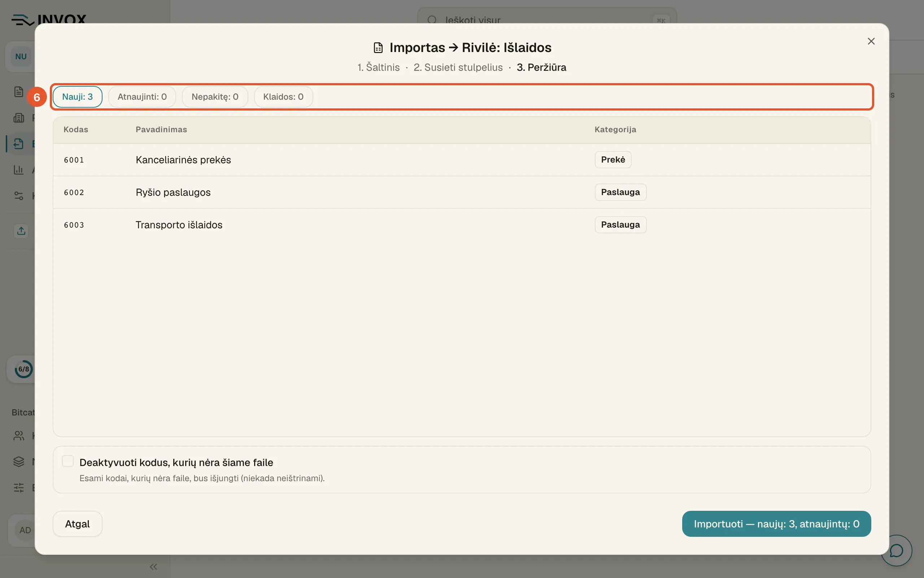Close the import dialog with X
Viewport: 924px width, 578px height.
click(871, 41)
